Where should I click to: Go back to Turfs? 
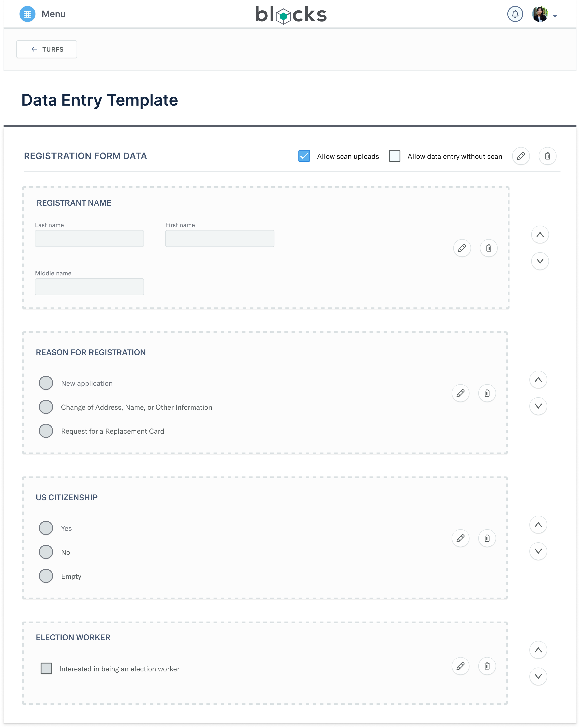tap(47, 49)
